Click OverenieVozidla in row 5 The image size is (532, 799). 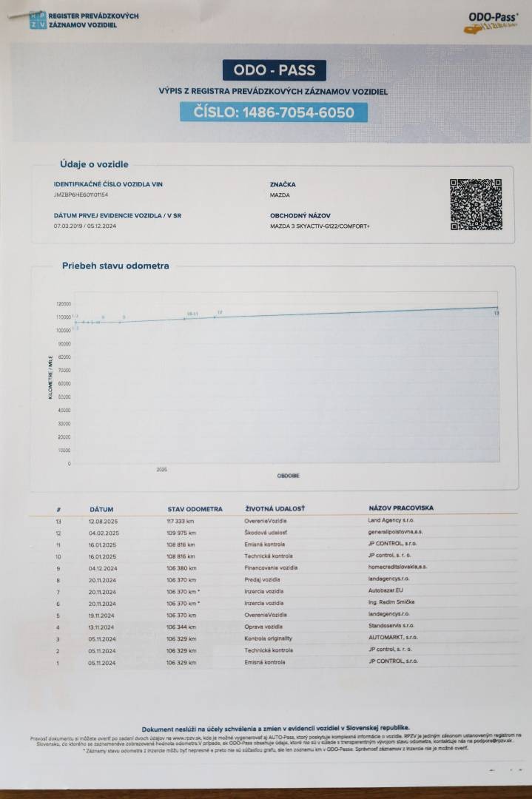pos(266,615)
